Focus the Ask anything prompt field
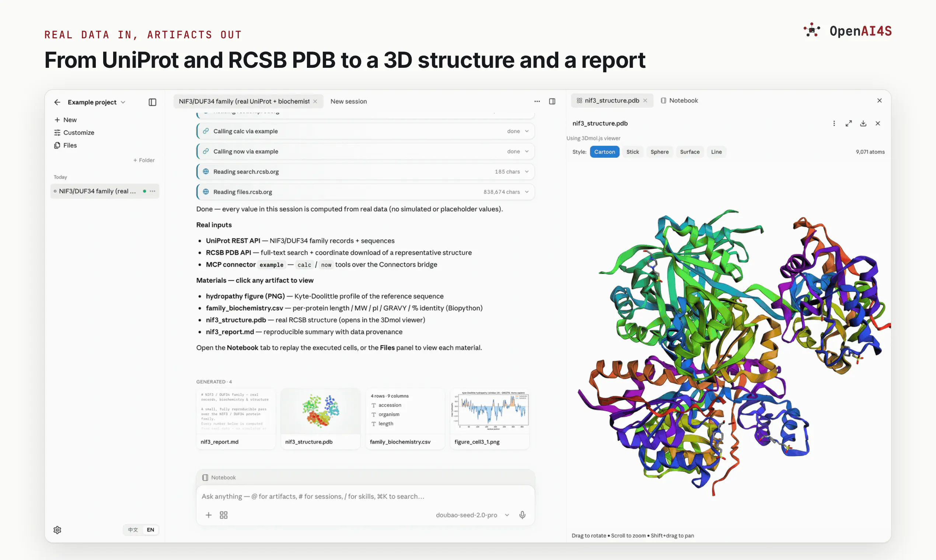The width and height of the screenshot is (936, 560). 365,496
